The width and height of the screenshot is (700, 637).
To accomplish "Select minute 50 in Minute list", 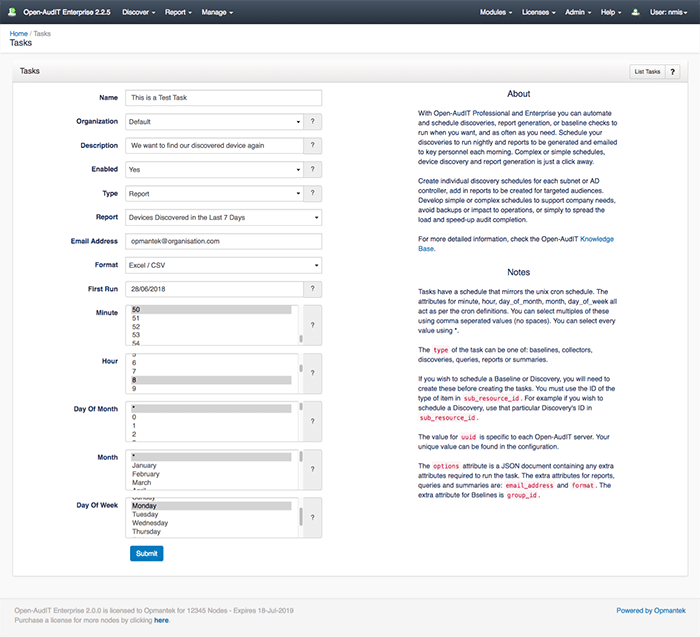I will point(211,309).
